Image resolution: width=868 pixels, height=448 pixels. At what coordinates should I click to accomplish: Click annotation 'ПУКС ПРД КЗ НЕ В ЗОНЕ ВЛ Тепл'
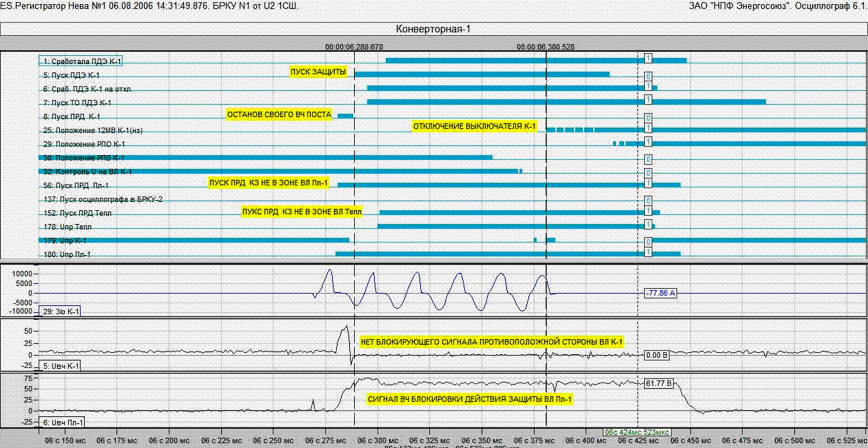tap(301, 211)
